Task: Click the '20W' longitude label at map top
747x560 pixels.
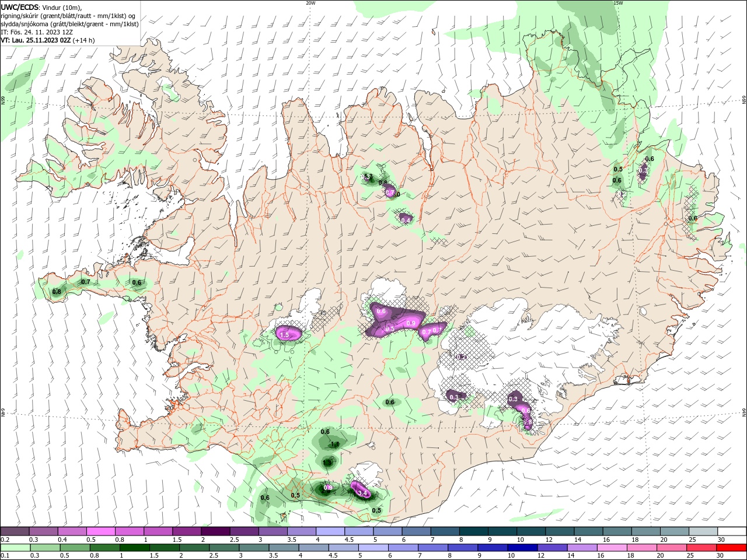Action: [310, 3]
